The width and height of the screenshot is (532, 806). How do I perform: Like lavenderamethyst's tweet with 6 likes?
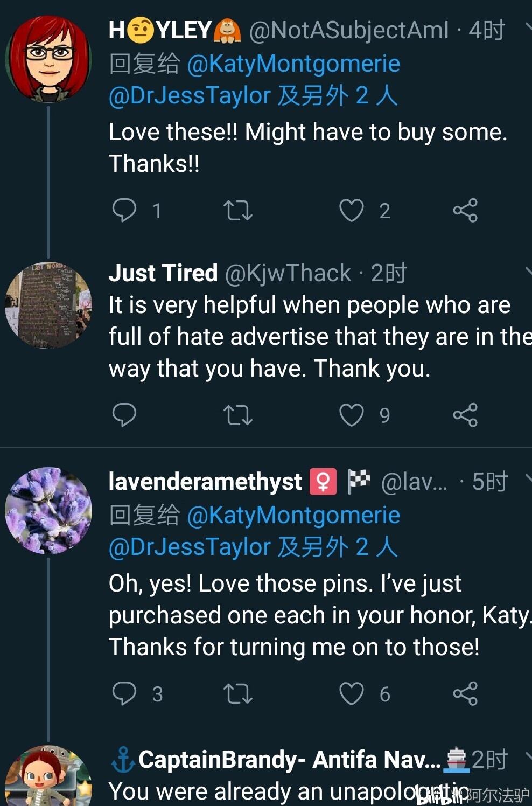tap(352, 693)
